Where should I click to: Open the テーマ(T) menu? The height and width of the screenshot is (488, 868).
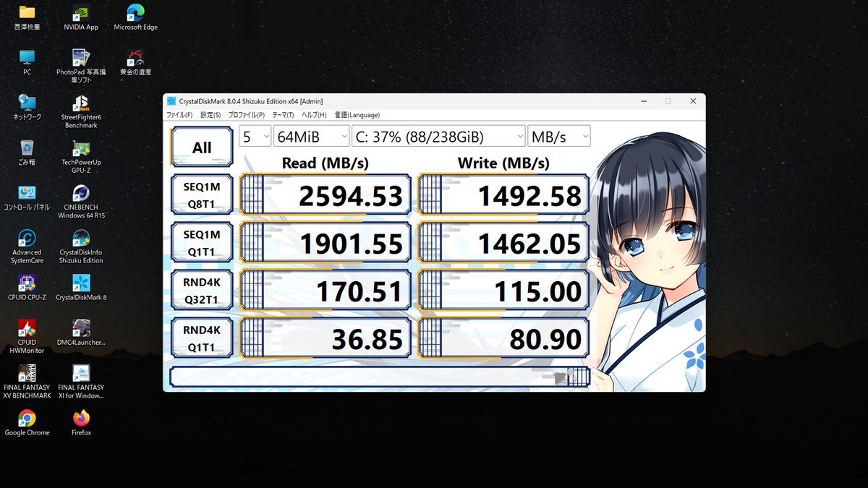click(283, 115)
